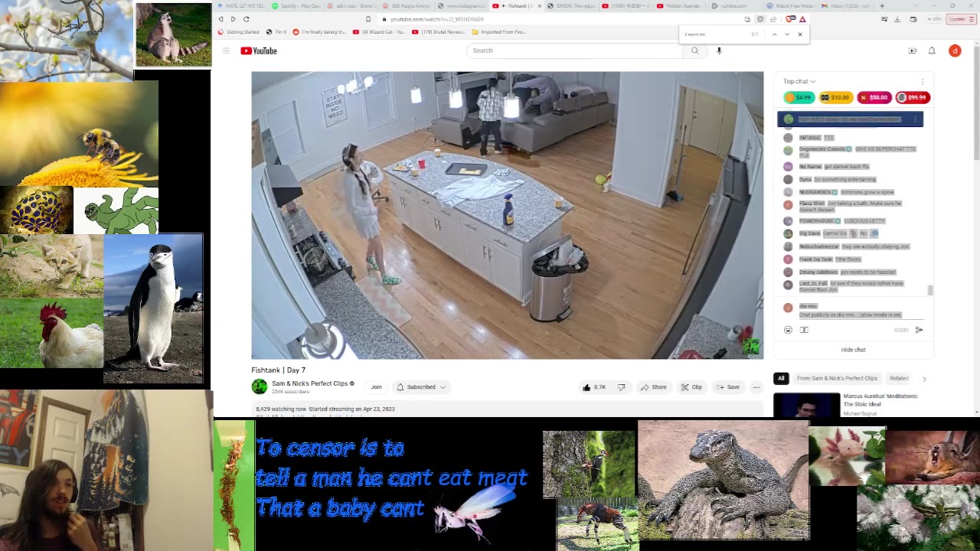
Task: Create a Clip of the video
Action: (x=691, y=387)
